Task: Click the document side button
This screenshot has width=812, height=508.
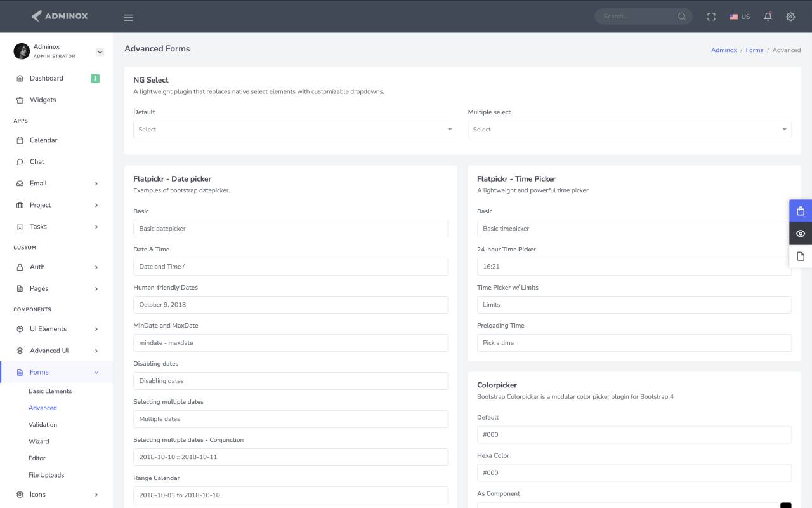Action: pyautogui.click(x=801, y=257)
